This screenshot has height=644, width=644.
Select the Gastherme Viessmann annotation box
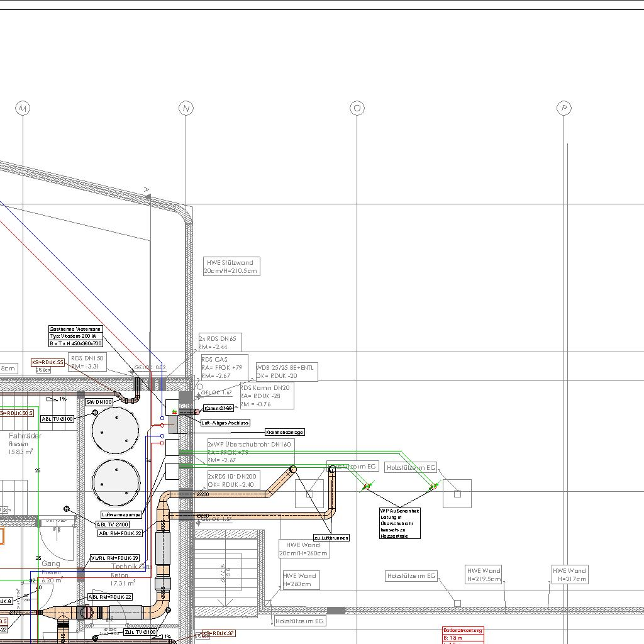76,336
